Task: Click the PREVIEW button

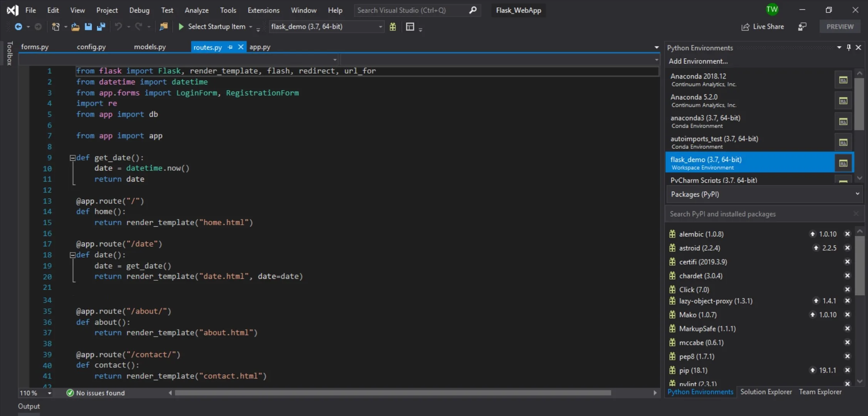Action: coord(840,26)
